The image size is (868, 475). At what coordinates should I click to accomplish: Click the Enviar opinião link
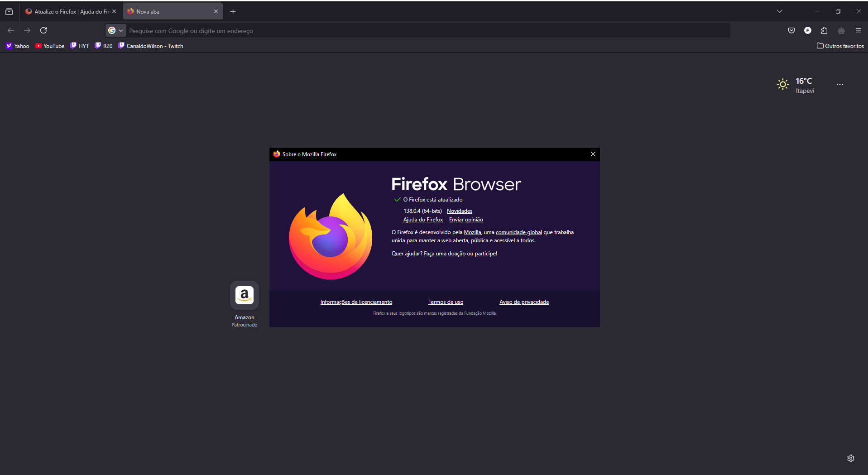[466, 220]
